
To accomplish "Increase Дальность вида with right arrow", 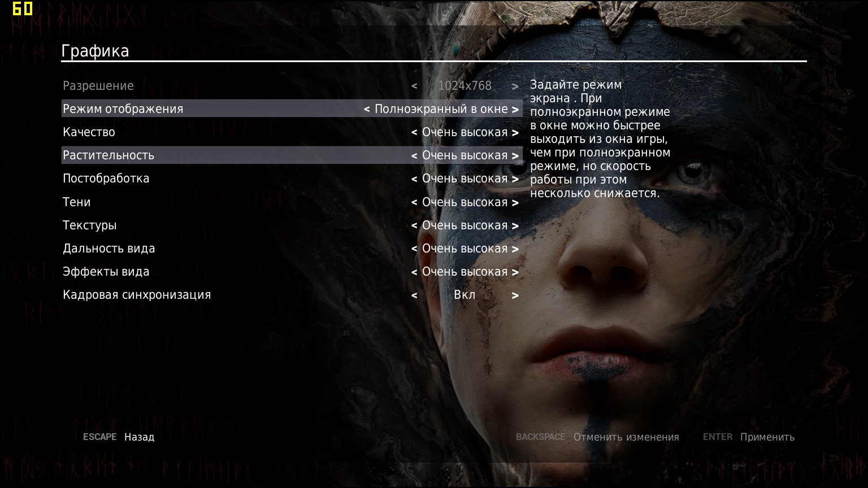I will pyautogui.click(x=515, y=249).
